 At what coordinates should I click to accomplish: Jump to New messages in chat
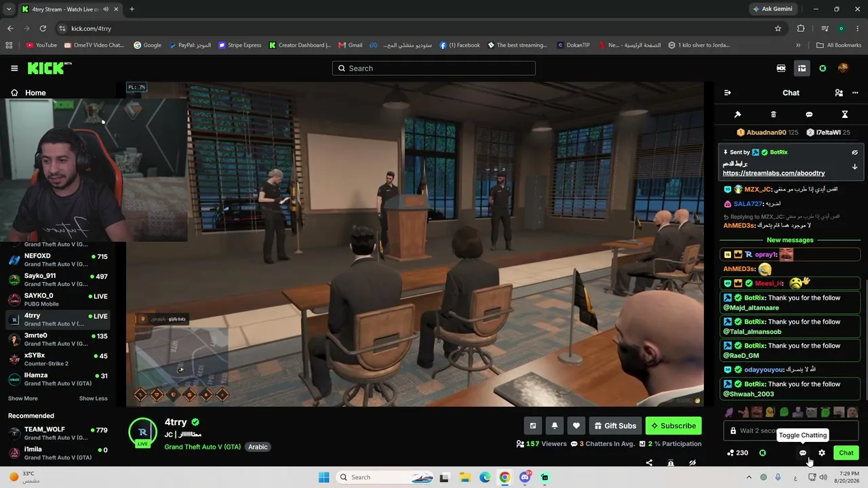pyautogui.click(x=790, y=240)
